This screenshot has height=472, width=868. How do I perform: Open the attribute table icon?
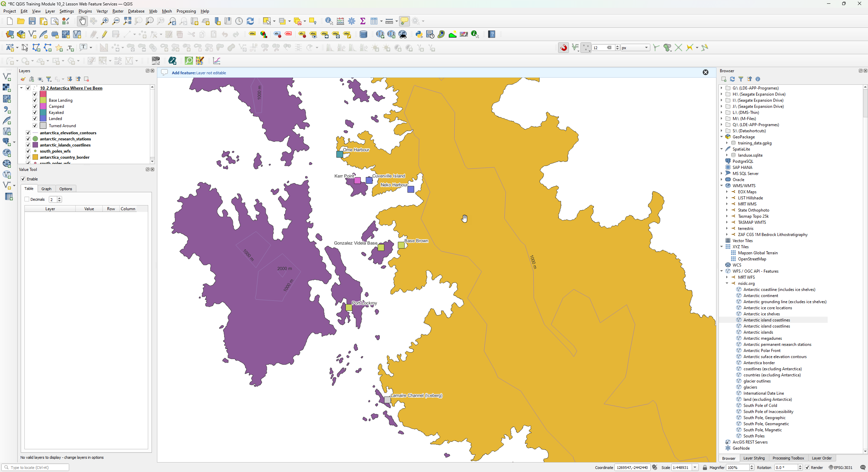[x=374, y=21]
